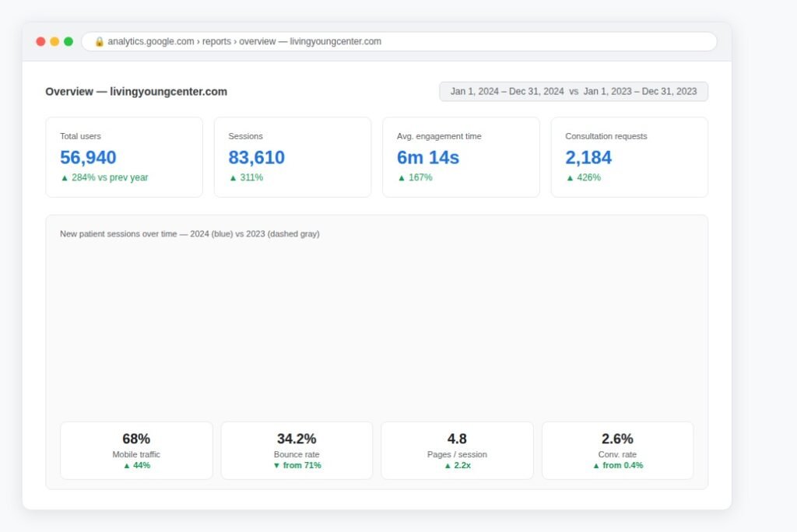Click the Pages / session 4.8 tile

pyautogui.click(x=457, y=450)
